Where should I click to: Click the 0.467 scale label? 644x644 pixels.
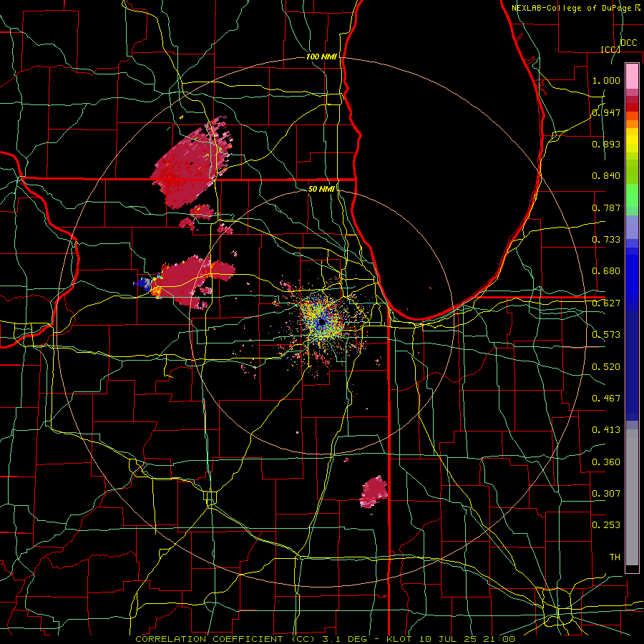(606, 399)
